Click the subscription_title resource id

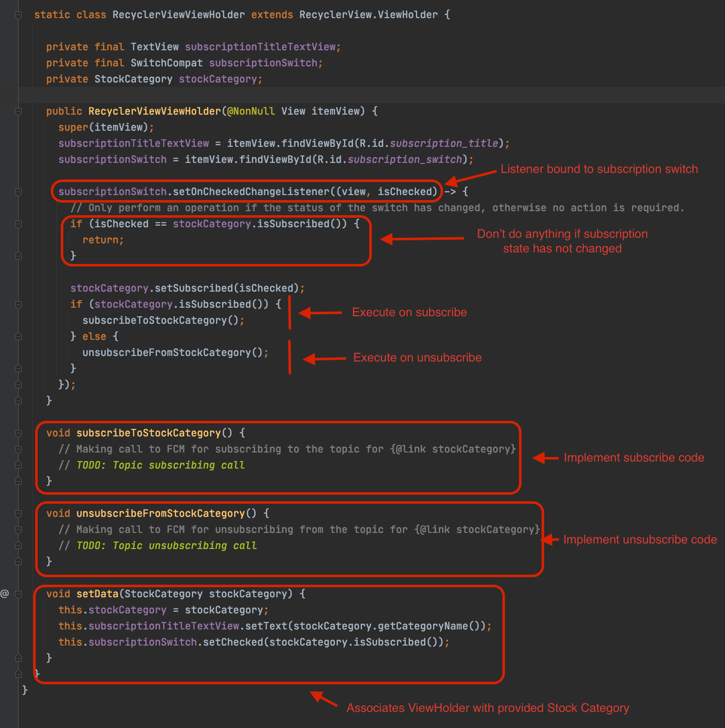coord(444,143)
